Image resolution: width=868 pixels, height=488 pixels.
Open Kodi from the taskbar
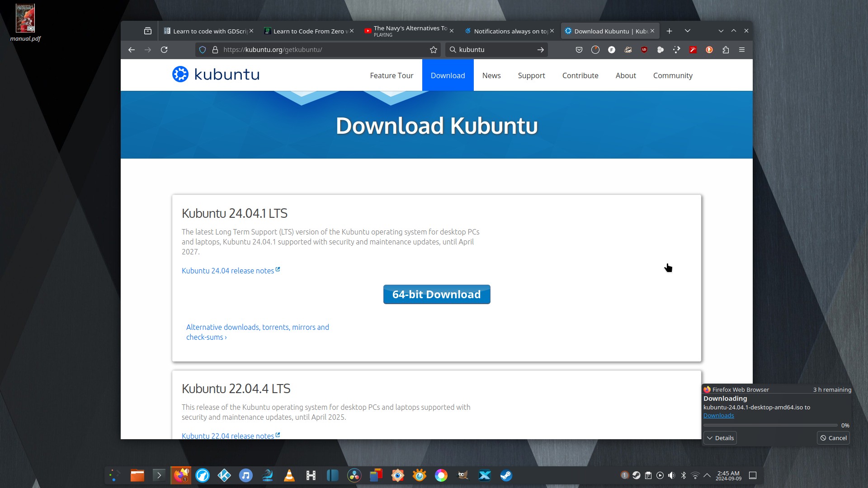pos(224,475)
